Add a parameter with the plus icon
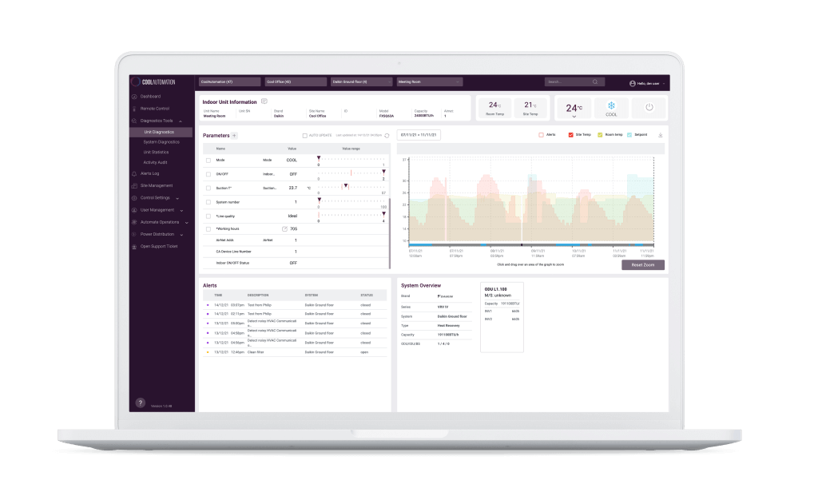Image resolution: width=818 pixels, height=504 pixels. tap(234, 136)
